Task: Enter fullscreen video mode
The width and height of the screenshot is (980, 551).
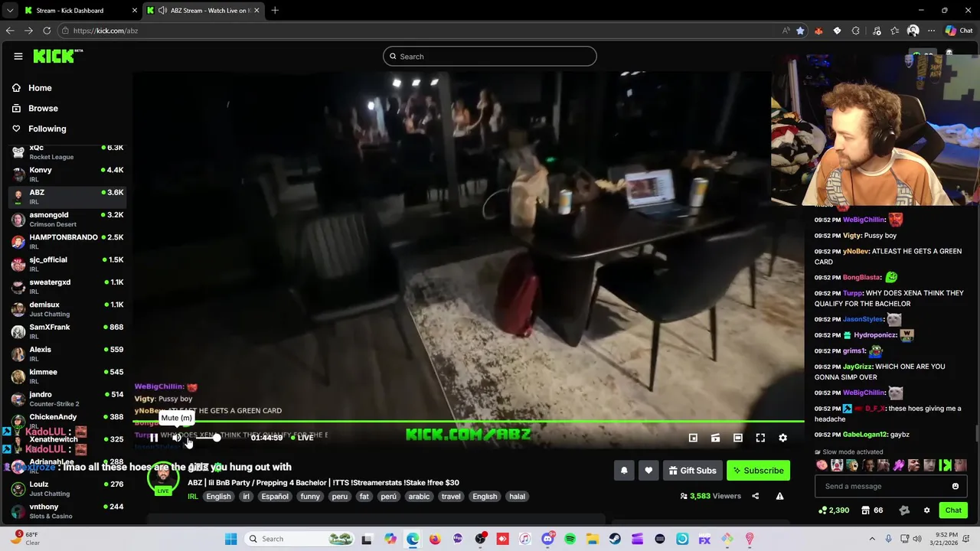Action: tap(760, 438)
